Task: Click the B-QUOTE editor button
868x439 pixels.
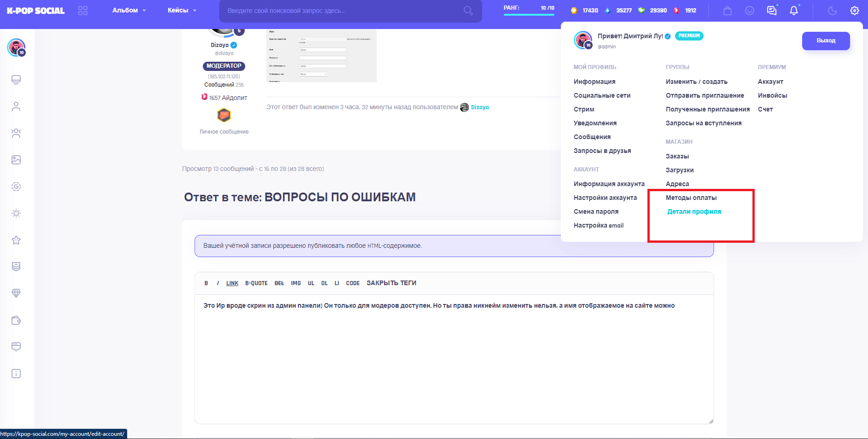Action: (x=256, y=283)
